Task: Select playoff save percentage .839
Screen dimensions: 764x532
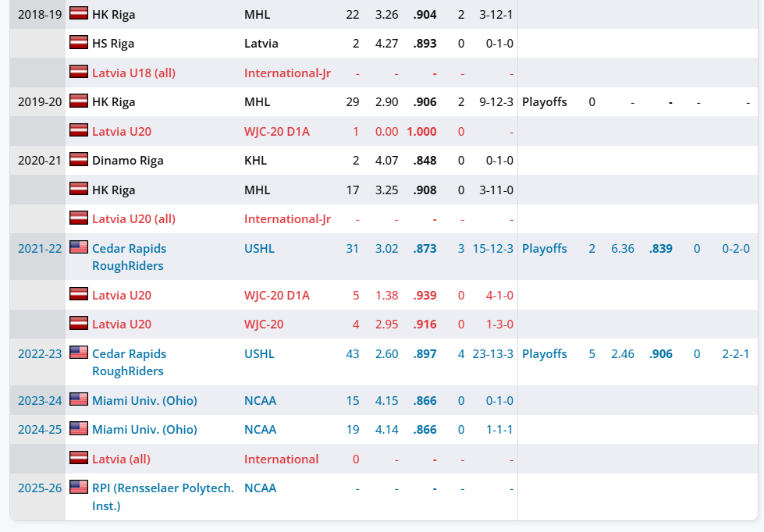Action: click(x=661, y=249)
